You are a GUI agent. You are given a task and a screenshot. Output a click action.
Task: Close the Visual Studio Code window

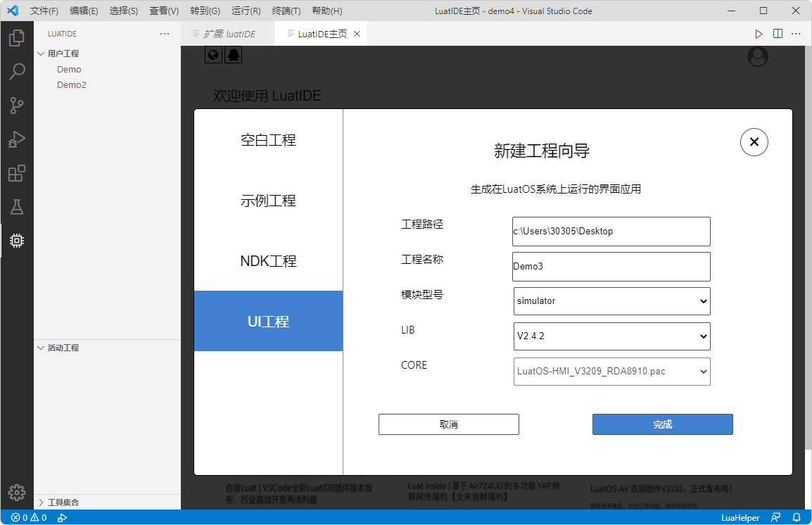tap(796, 11)
